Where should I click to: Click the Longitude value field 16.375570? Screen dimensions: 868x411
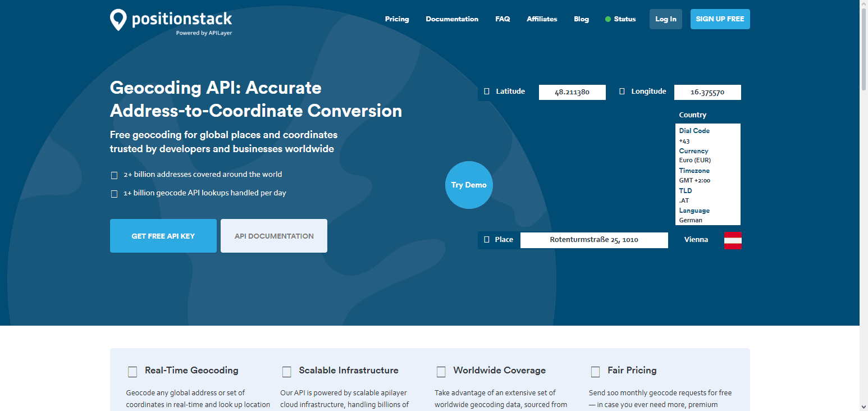click(707, 92)
